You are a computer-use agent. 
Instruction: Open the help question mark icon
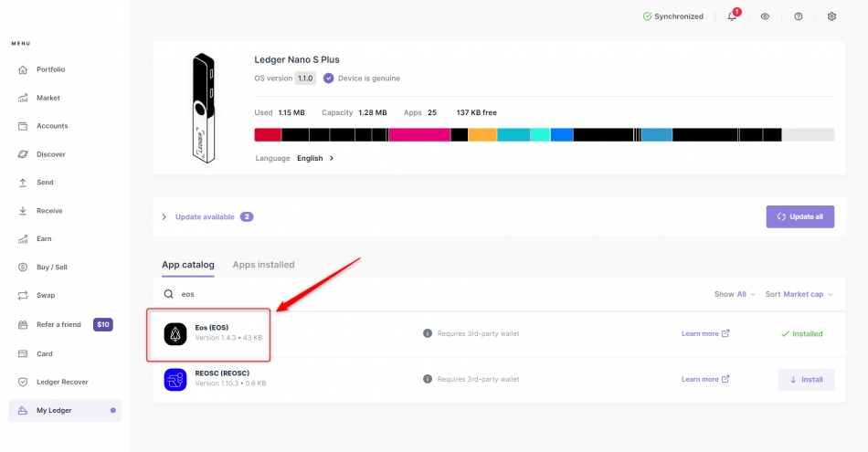[x=799, y=16]
